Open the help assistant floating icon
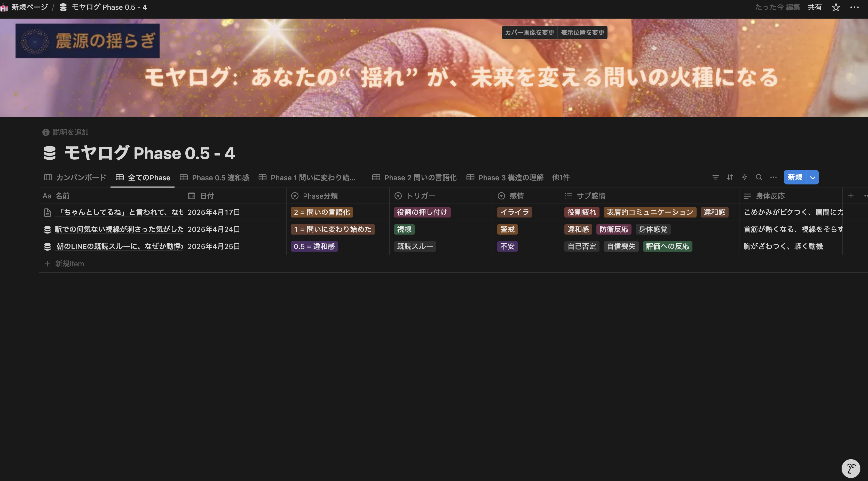The height and width of the screenshot is (481, 868). (850, 469)
